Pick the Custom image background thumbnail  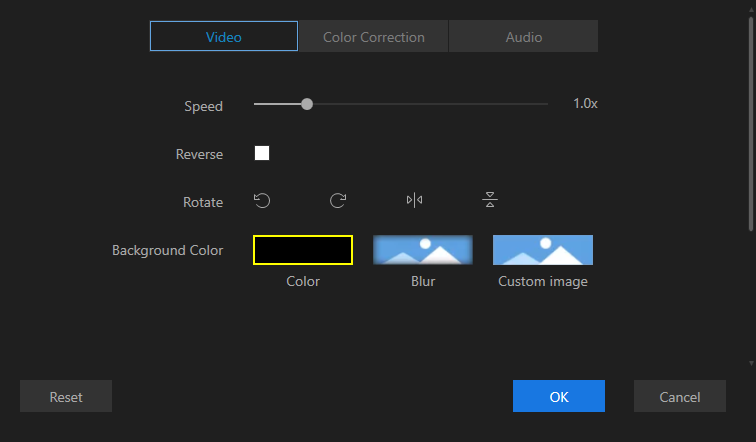pyautogui.click(x=543, y=250)
